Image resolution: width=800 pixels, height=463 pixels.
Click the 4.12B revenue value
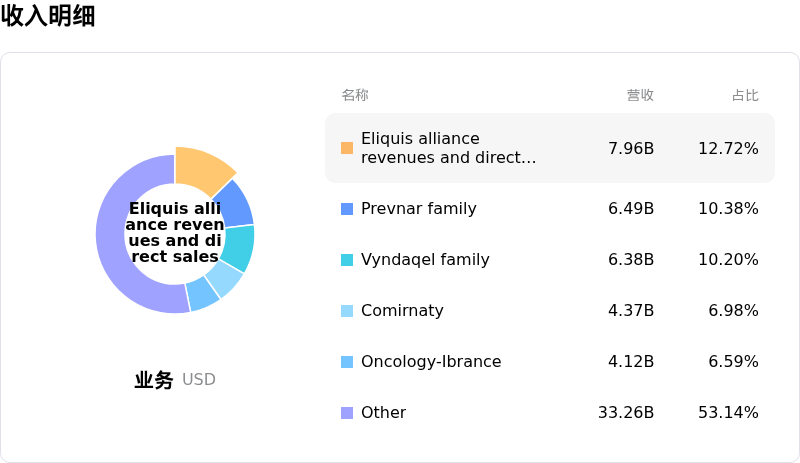pos(631,362)
